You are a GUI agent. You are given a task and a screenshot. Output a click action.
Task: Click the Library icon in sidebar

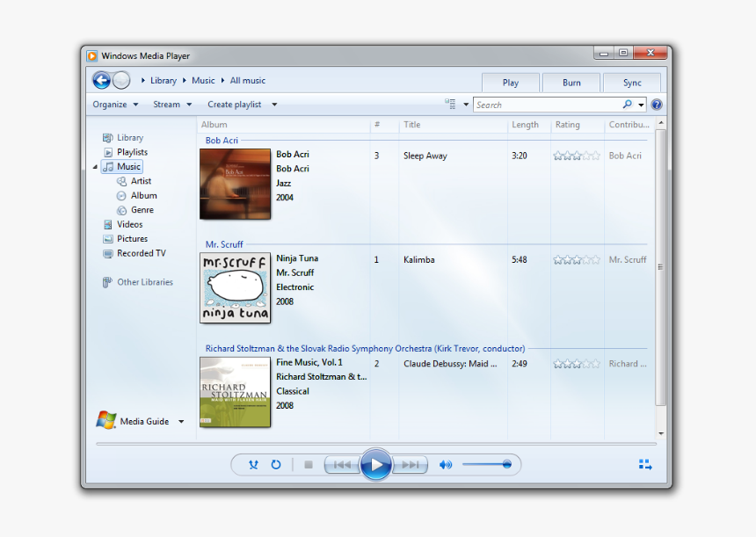pyautogui.click(x=108, y=138)
